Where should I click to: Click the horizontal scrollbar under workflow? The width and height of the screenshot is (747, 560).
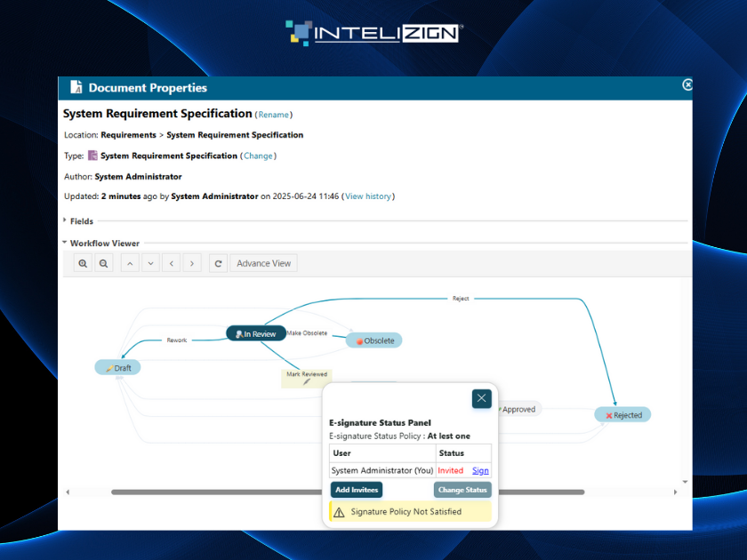pos(347,492)
